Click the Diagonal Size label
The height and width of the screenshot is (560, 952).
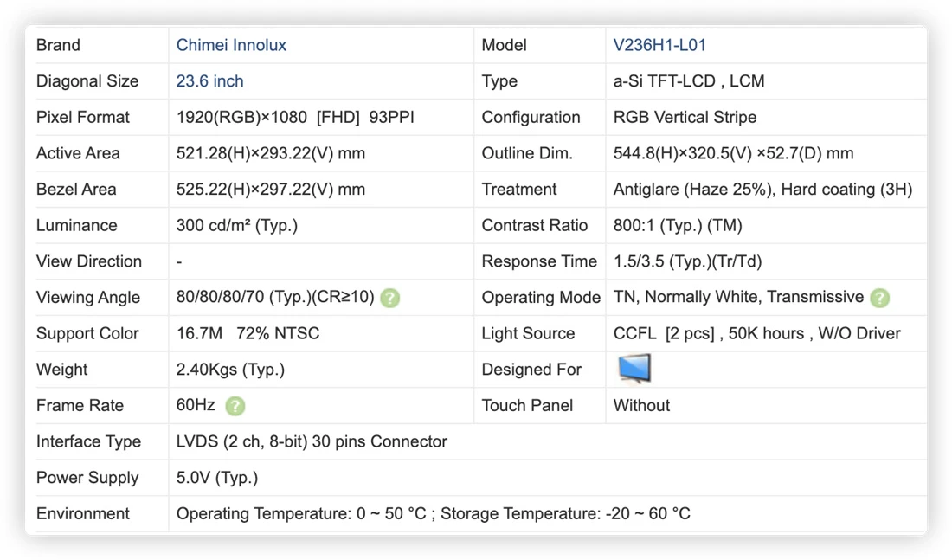pyautogui.click(x=87, y=80)
